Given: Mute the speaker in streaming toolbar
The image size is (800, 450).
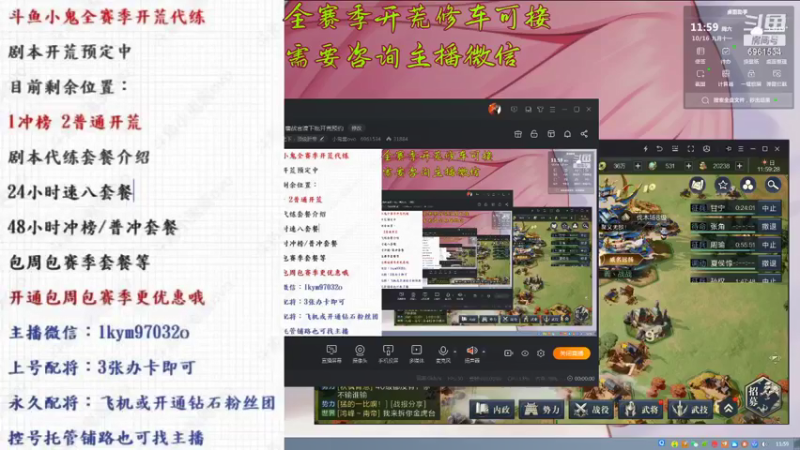Looking at the screenshot, I should click(x=472, y=353).
